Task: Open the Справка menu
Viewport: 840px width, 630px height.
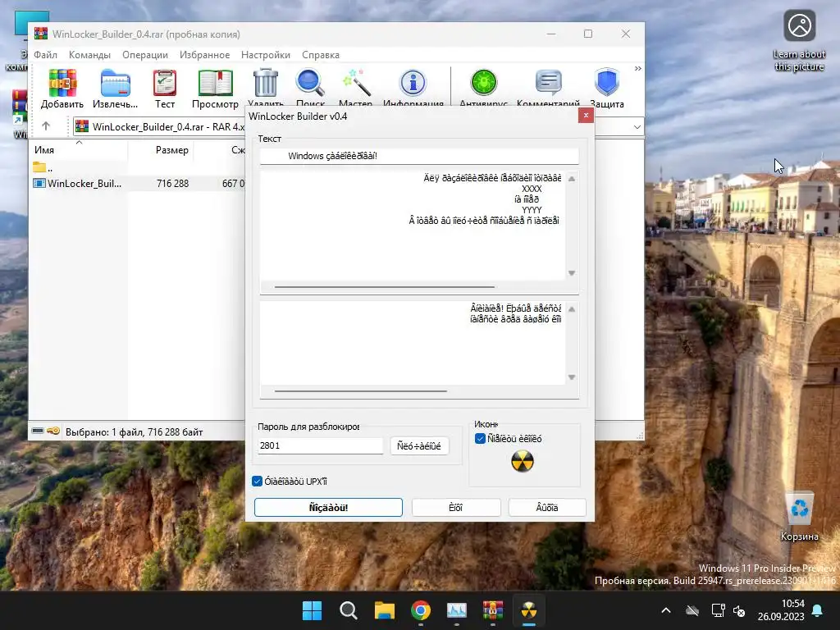Action: [x=321, y=55]
